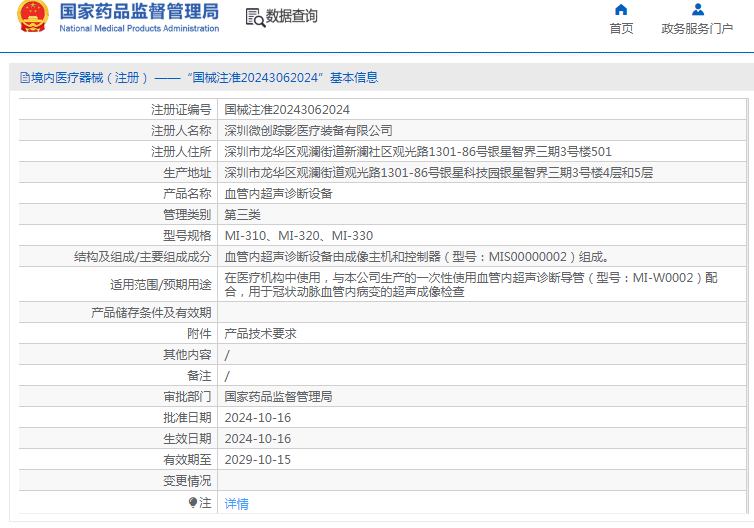Click the 附件 label
This screenshot has width=754, height=528.
tap(199, 334)
